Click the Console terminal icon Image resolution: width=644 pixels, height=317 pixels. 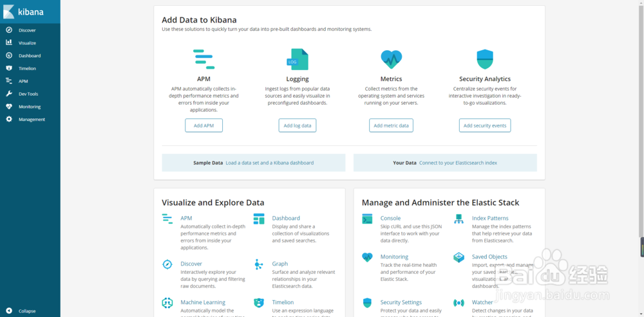coord(367,219)
